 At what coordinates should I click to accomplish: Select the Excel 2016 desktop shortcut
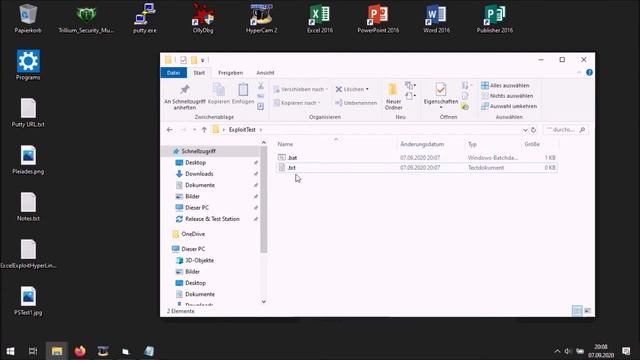pyautogui.click(x=320, y=18)
